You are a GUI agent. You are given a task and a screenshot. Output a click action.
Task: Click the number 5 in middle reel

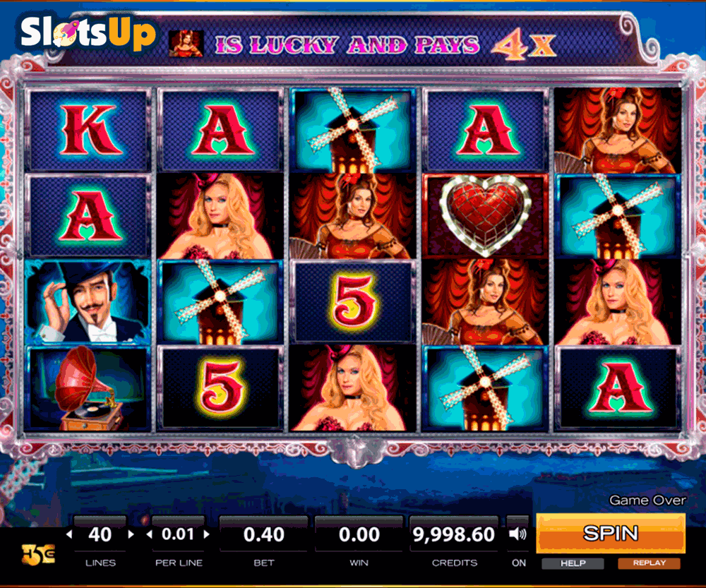point(352,301)
